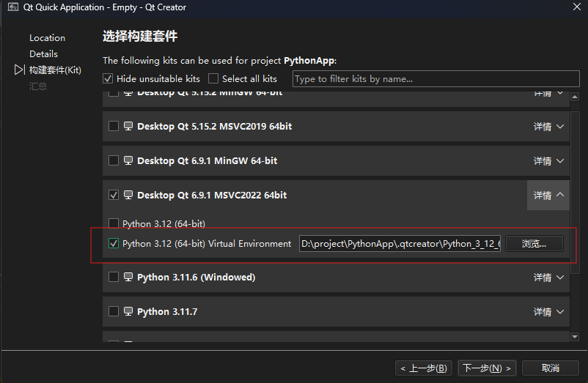Click the Desktop Qt 6.9.1 MSVC2022 64bit label
This screenshot has height=383, width=588.
(x=212, y=195)
